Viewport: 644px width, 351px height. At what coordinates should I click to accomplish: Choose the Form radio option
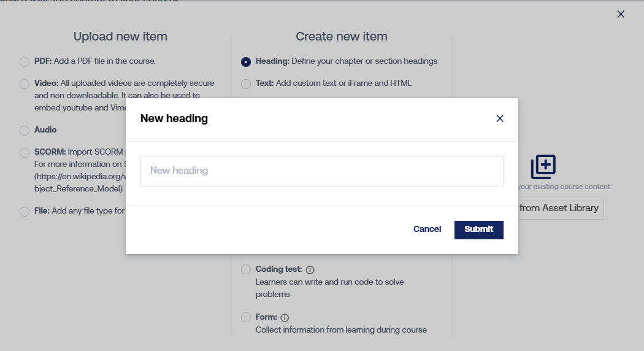[246, 317]
